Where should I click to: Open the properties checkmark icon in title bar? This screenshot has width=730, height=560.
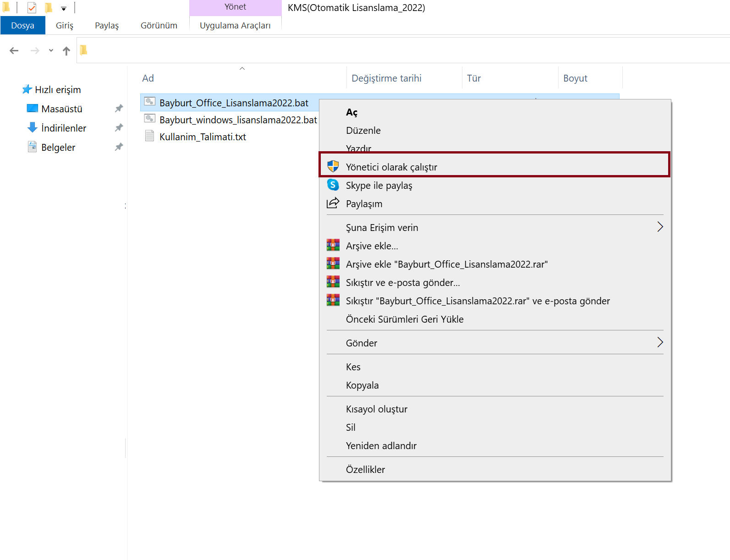click(32, 8)
